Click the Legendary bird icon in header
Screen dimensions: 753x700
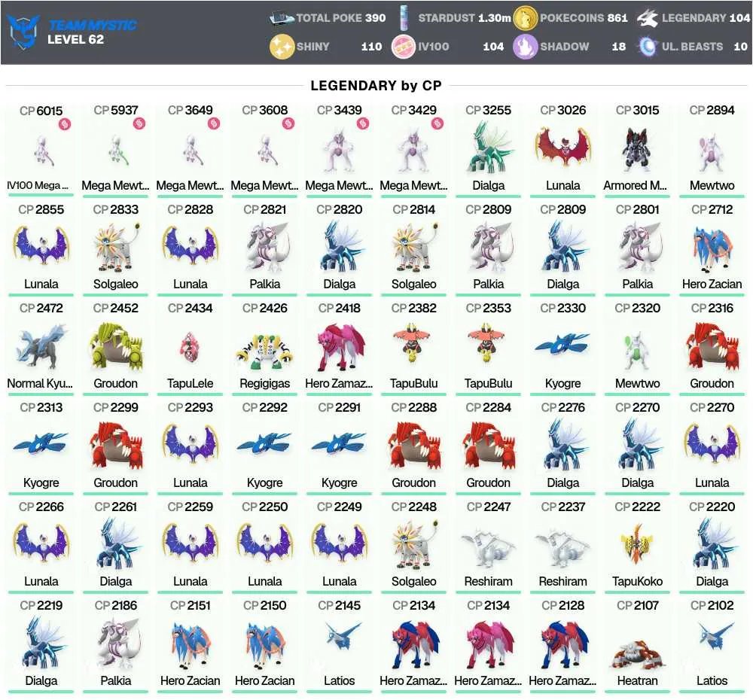click(x=648, y=18)
